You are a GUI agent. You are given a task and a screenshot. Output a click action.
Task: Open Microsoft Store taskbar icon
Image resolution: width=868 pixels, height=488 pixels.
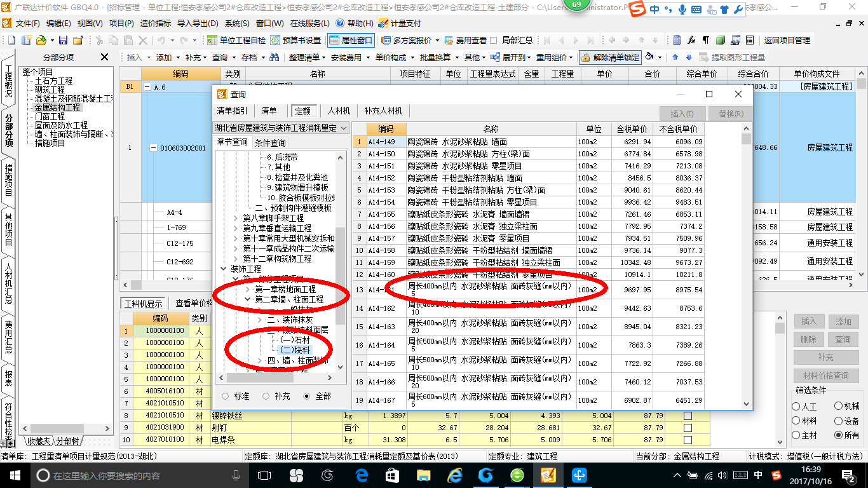pos(392,475)
